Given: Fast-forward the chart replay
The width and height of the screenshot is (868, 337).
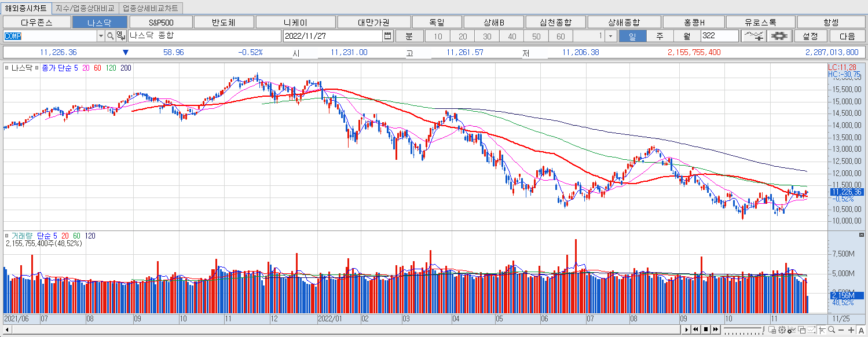Looking at the screenshot, I should coord(716,329).
